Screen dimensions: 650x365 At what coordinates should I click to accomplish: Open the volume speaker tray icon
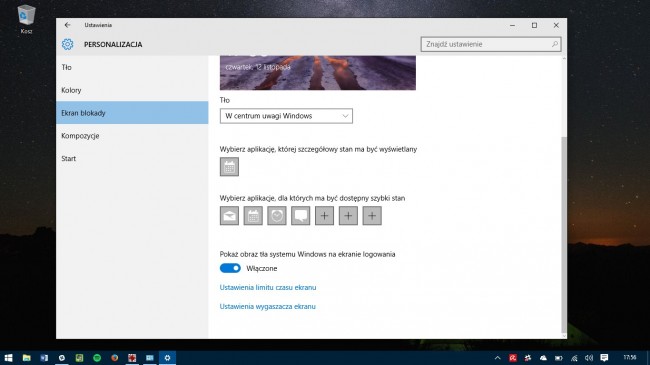click(589, 358)
